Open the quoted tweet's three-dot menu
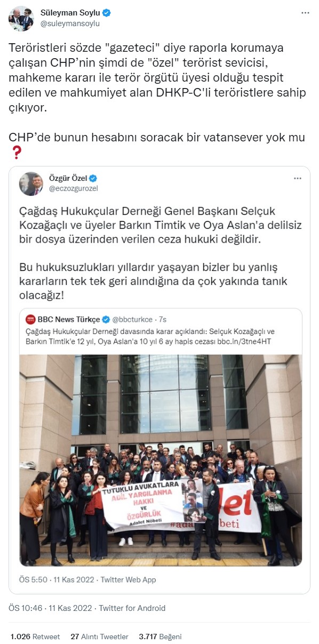This screenshot has height=644, width=319. point(298,178)
